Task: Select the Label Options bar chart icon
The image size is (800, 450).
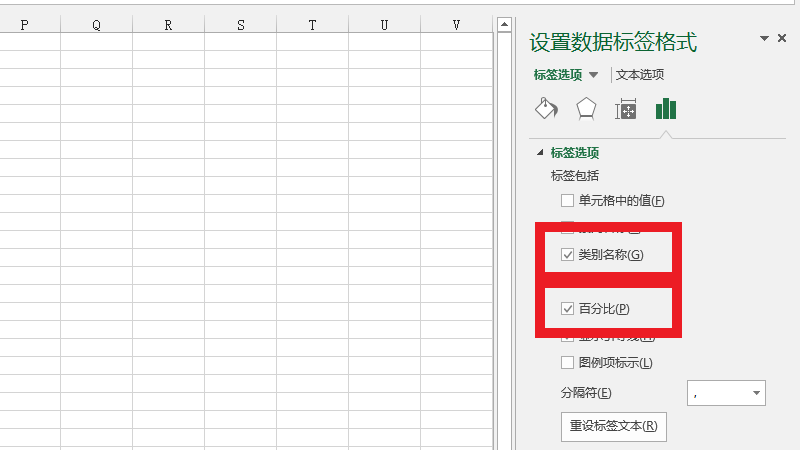Action: click(666, 109)
